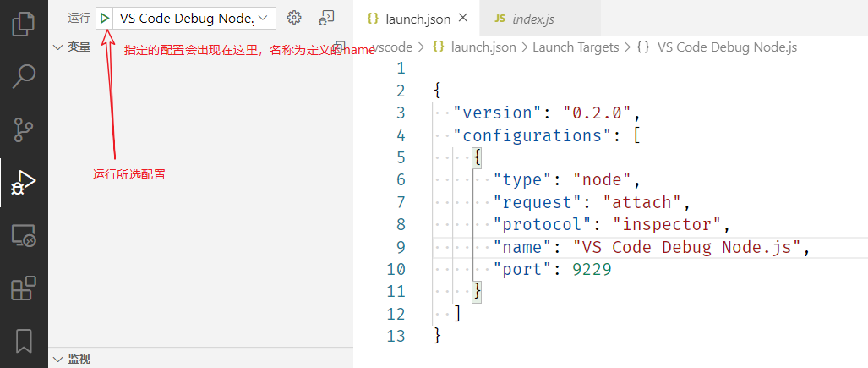This screenshot has height=368, width=868.
Task: Click the "port" key on line 10
Action: [x=522, y=269]
